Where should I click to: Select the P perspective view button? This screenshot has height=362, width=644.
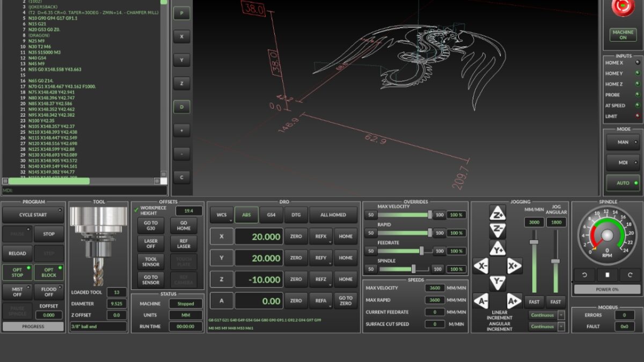tap(181, 13)
